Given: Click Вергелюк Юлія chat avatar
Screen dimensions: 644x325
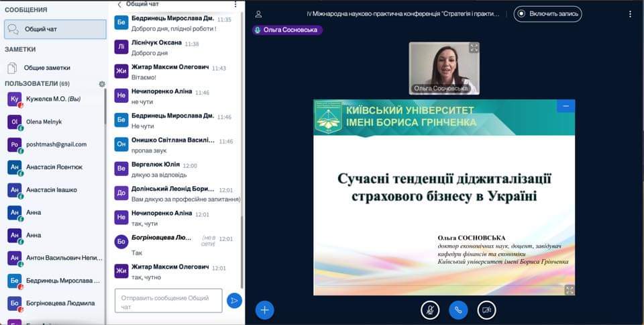Looking at the screenshot, I should click(x=121, y=169).
